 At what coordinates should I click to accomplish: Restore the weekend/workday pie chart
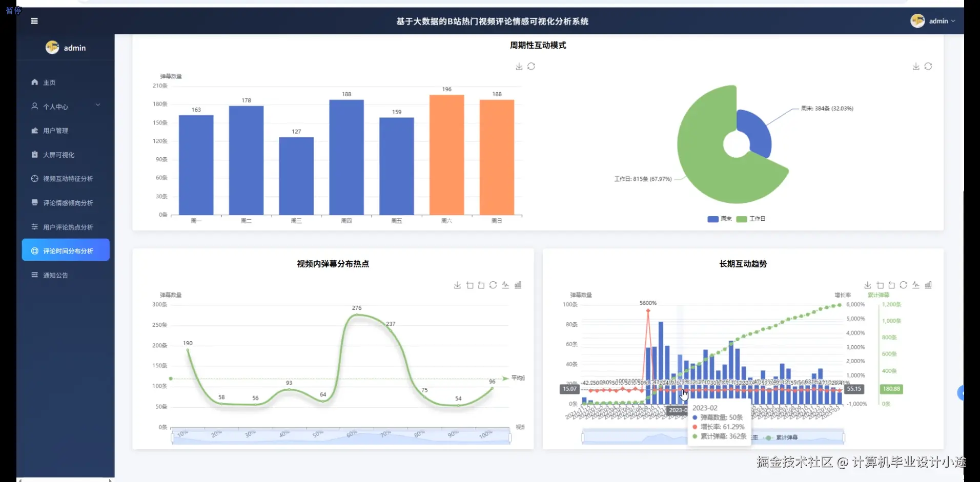tap(928, 67)
